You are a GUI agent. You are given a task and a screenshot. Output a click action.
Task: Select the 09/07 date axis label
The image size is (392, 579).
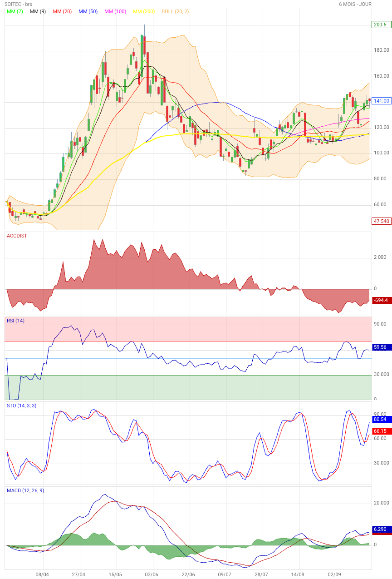[x=225, y=574]
